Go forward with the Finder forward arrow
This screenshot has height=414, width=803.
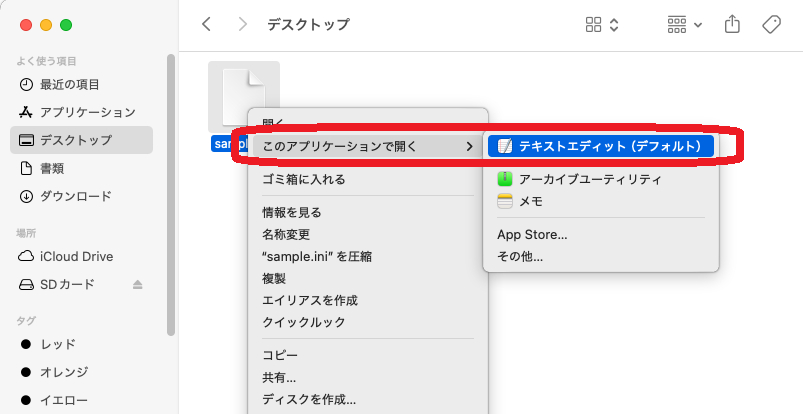[x=243, y=24]
